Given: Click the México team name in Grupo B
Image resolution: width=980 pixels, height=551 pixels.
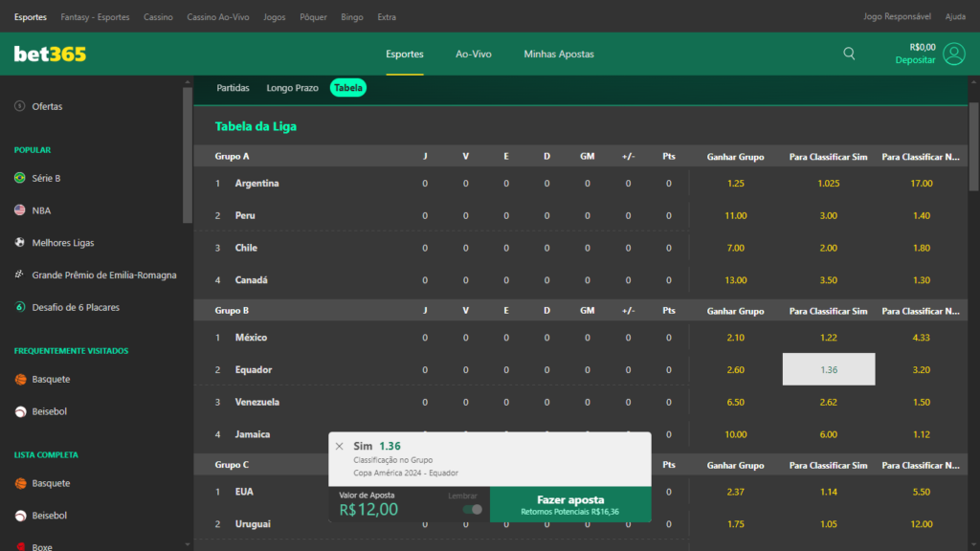Looking at the screenshot, I should 252,338.
